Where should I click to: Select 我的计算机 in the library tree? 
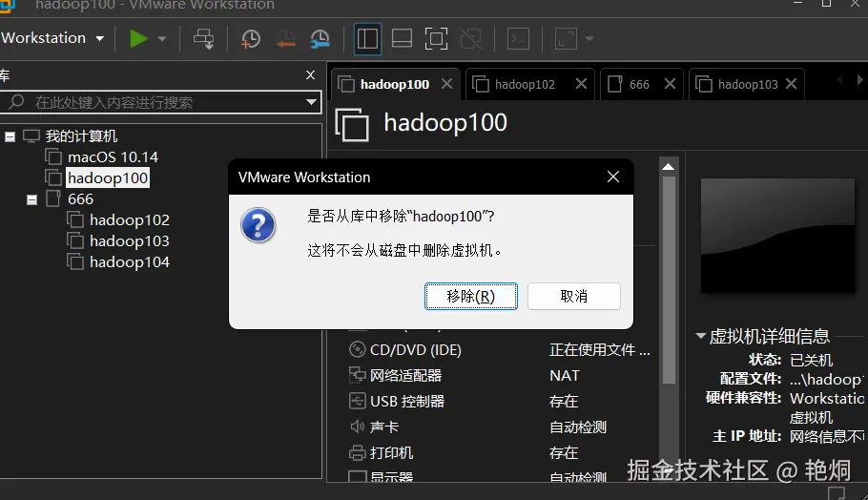coord(81,136)
